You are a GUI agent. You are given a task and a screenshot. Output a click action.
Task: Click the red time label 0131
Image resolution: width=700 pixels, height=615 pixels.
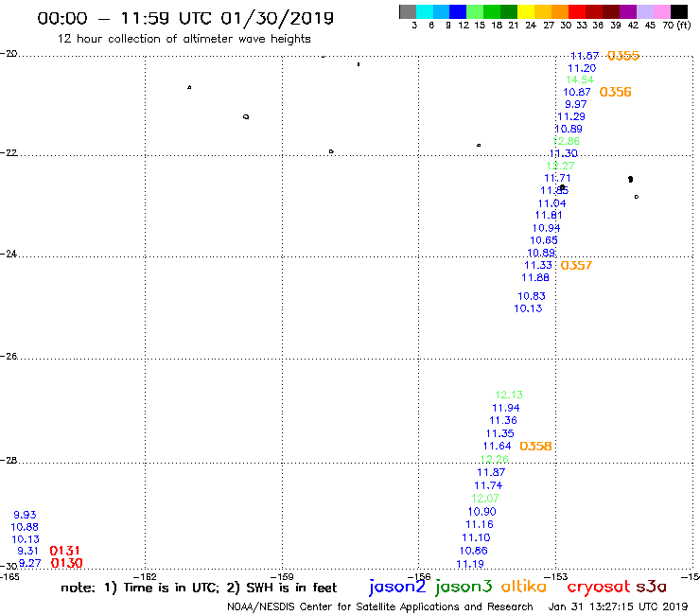click(x=64, y=551)
